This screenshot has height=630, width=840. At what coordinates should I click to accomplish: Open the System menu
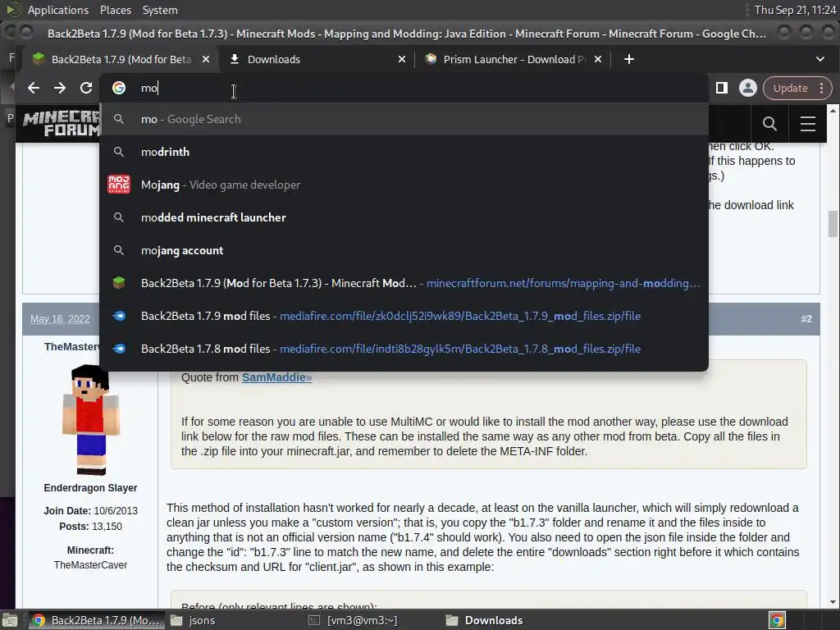point(160,10)
